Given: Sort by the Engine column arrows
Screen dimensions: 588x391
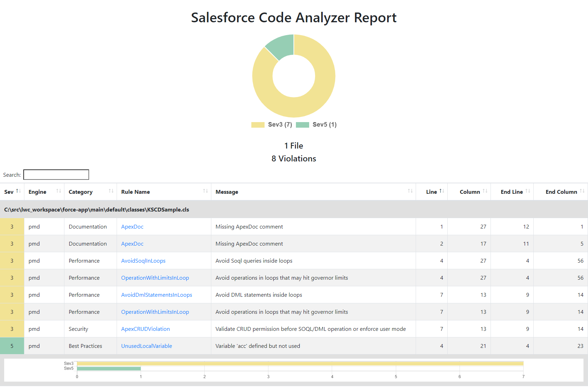Looking at the screenshot, I should click(x=58, y=191).
